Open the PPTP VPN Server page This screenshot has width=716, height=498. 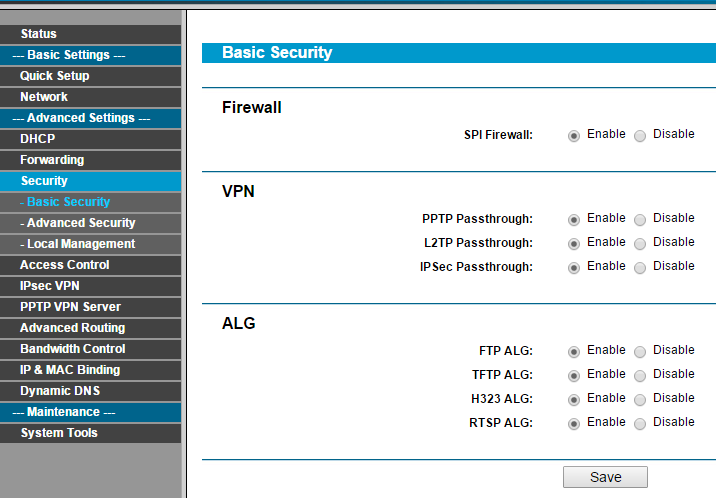click(x=70, y=307)
